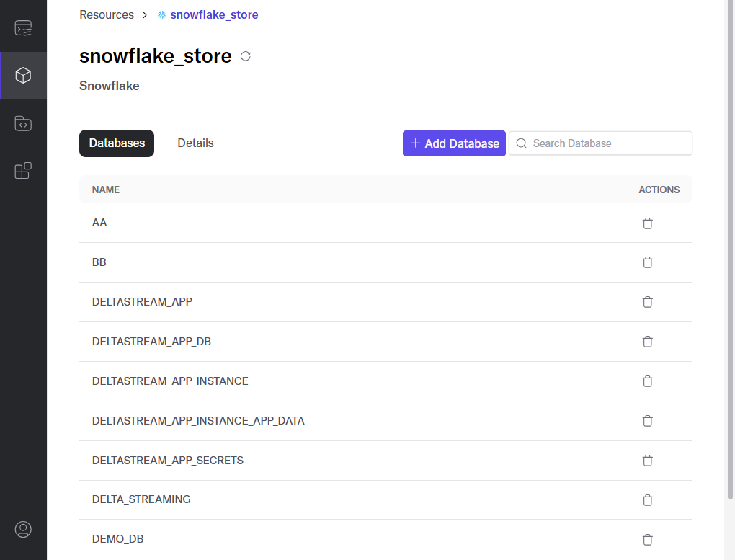Delete the DELTASTREAM_APP_INSTANCE database
The image size is (735, 560).
647,381
